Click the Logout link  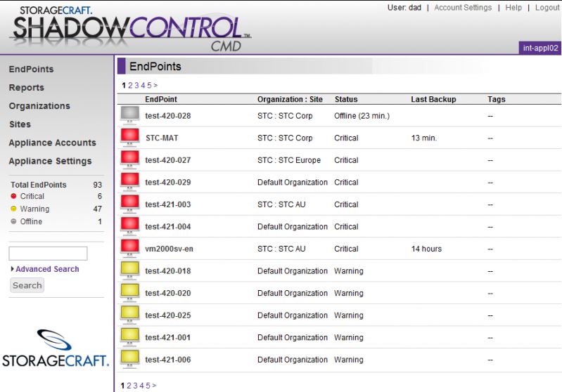547,8
